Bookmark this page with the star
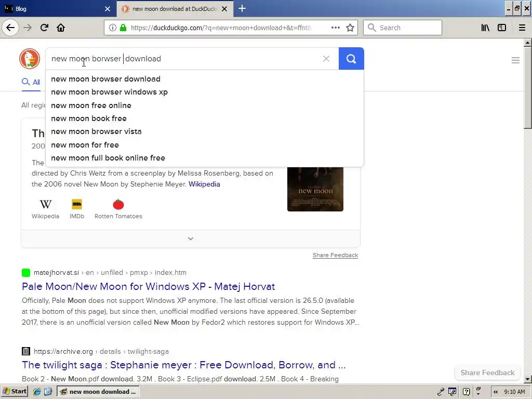The width and height of the screenshot is (532, 399). 350,28
